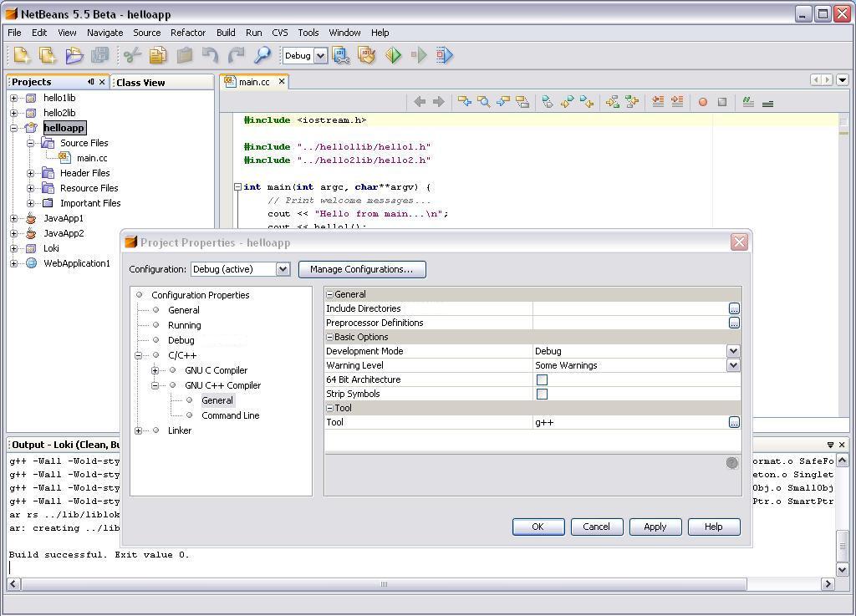This screenshot has height=616, width=856.
Task: Click the Tool value field showing g++
Action: click(x=630, y=422)
